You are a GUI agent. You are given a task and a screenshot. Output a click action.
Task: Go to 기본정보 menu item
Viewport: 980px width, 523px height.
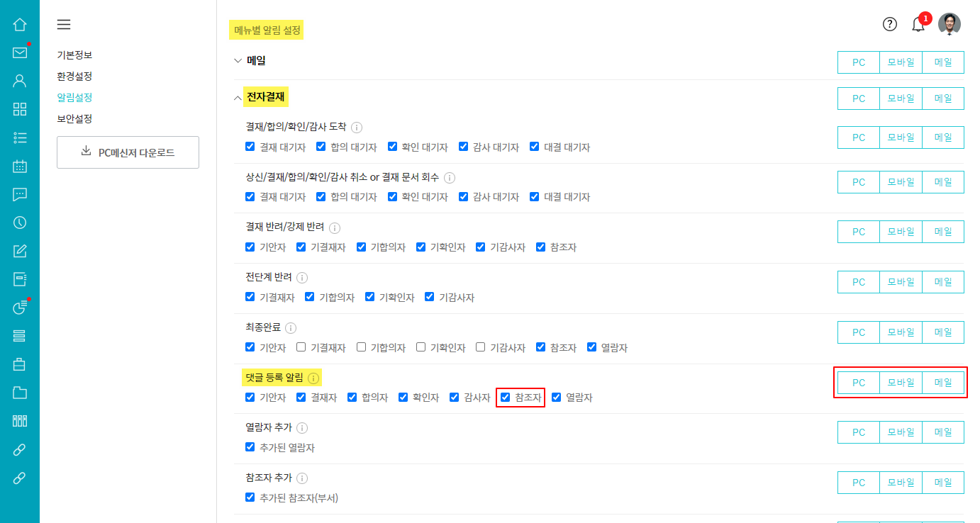74,55
